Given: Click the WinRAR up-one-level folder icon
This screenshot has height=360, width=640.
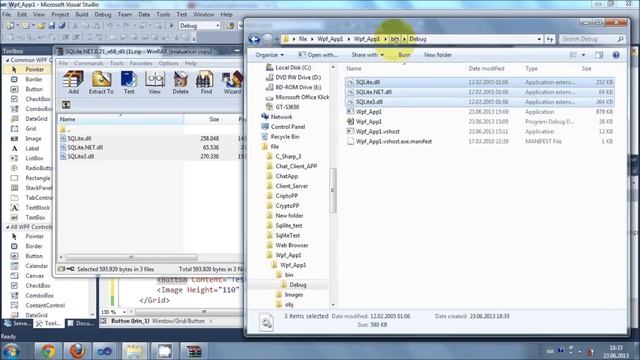Looking at the screenshot, I should (66, 105).
